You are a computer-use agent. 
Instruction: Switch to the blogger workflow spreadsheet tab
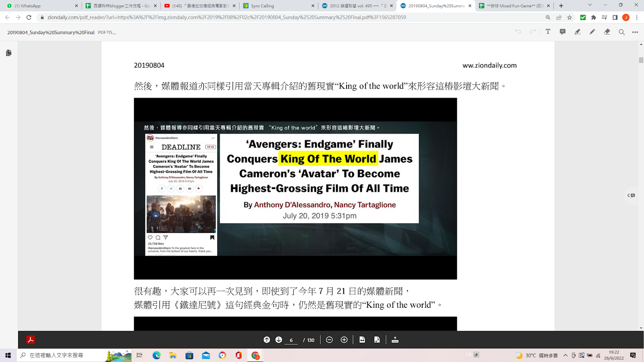(x=120, y=6)
